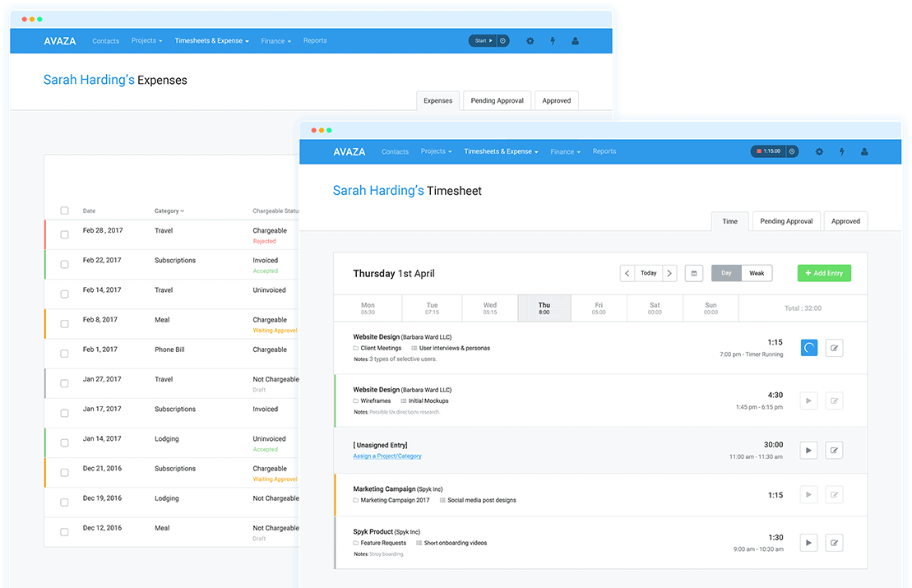Open the settings gear icon on timesheet toolbar
The width and height of the screenshot is (912, 588).
click(x=818, y=151)
